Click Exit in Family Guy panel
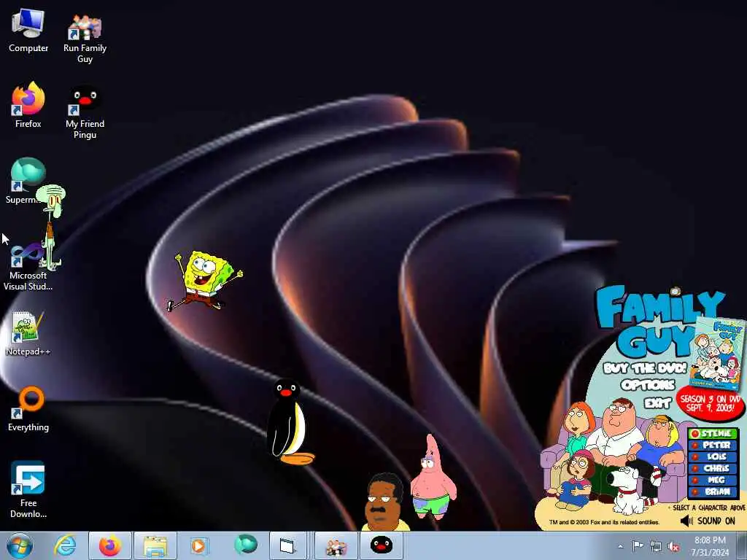Viewport: 747px width, 560px height. pyautogui.click(x=657, y=402)
